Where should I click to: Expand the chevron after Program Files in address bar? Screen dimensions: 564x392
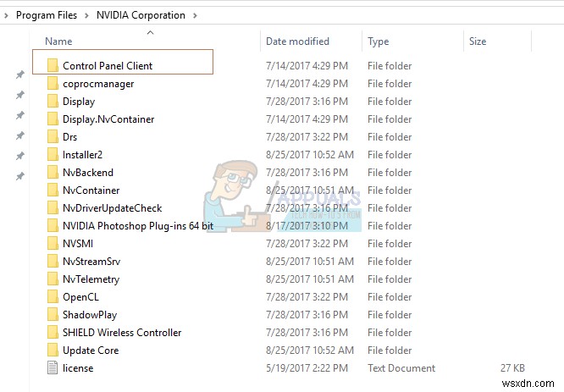[x=86, y=15]
